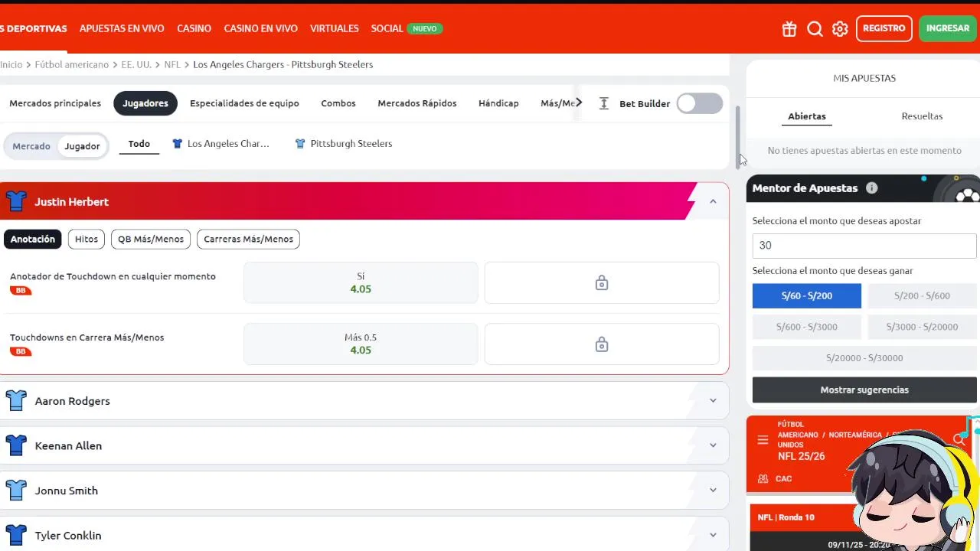Click the Mentor de Apuestas info icon
The image size is (980, 551).
[x=871, y=188]
